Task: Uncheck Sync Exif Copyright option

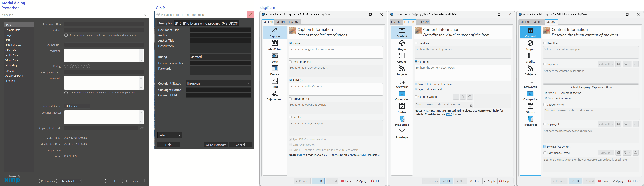Action: click(x=544, y=147)
